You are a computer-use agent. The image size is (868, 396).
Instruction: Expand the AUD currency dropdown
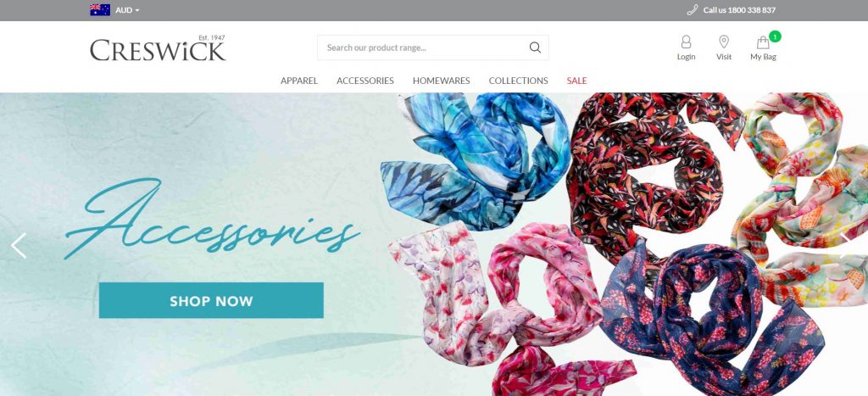click(x=127, y=10)
